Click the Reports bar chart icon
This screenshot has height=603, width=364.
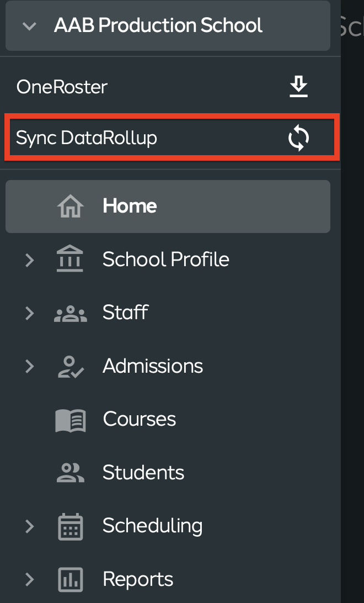(x=70, y=580)
